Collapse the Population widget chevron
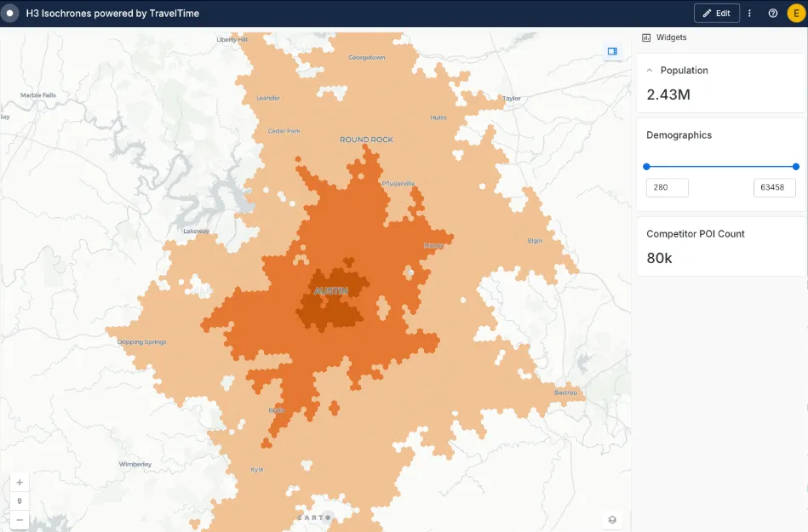This screenshot has height=532, width=808. (650, 71)
